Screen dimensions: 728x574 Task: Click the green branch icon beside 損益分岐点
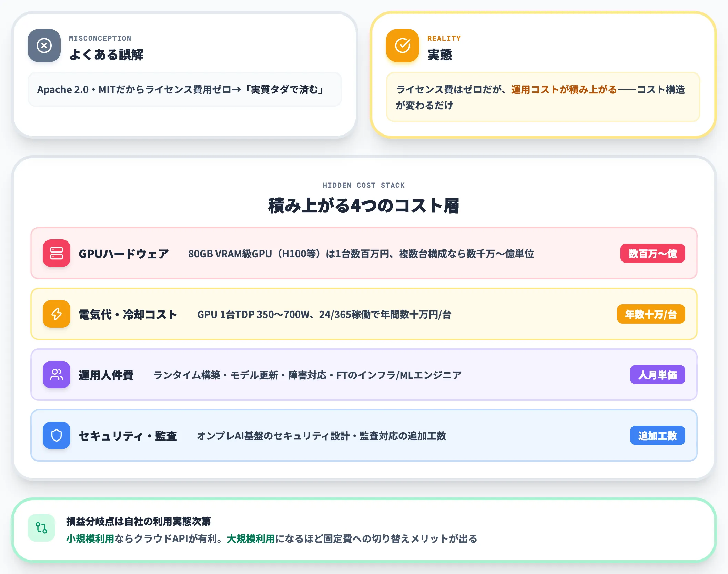(41, 528)
